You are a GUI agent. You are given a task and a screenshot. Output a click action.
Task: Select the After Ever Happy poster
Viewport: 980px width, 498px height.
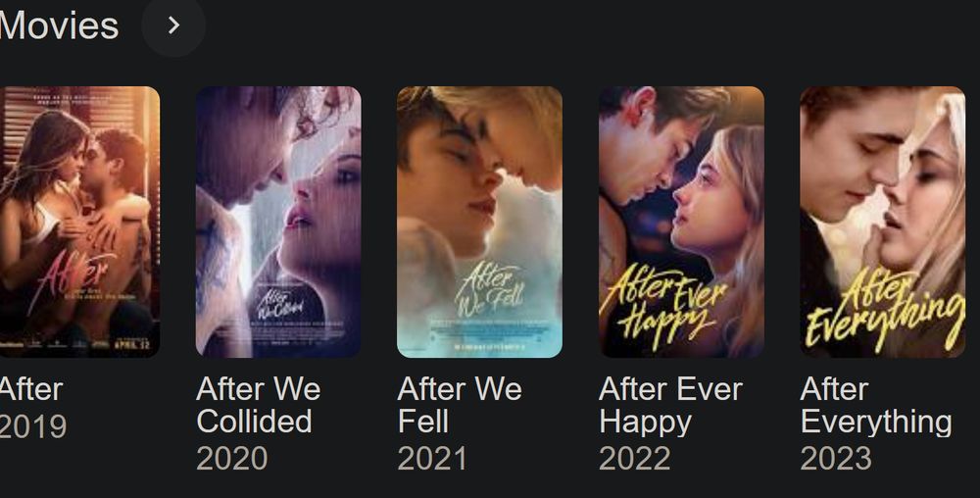(x=681, y=222)
